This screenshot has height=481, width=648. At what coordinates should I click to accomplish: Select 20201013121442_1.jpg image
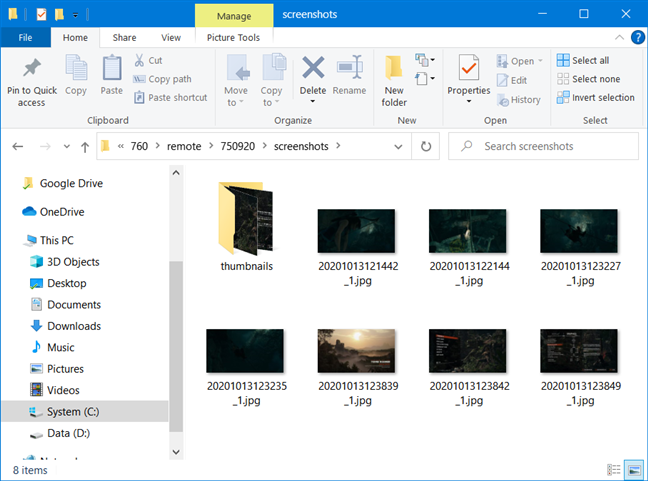click(357, 247)
